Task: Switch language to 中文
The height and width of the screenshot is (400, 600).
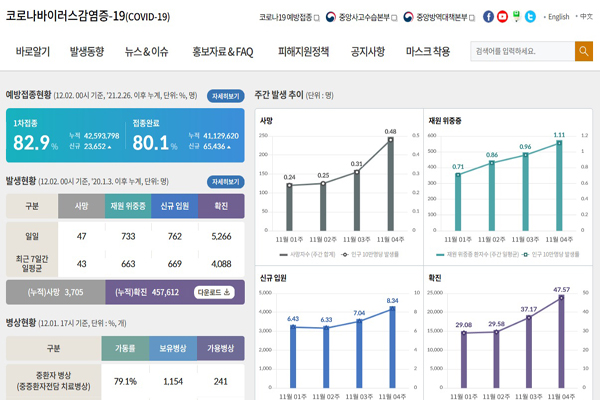Action: (x=586, y=16)
